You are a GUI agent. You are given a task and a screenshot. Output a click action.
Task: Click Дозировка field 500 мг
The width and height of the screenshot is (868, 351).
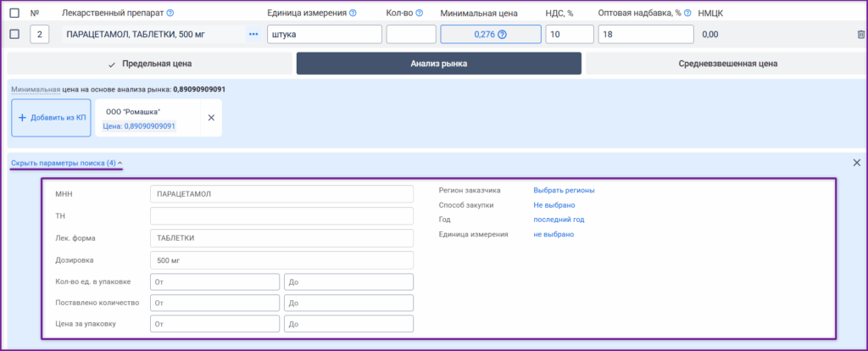pos(281,259)
